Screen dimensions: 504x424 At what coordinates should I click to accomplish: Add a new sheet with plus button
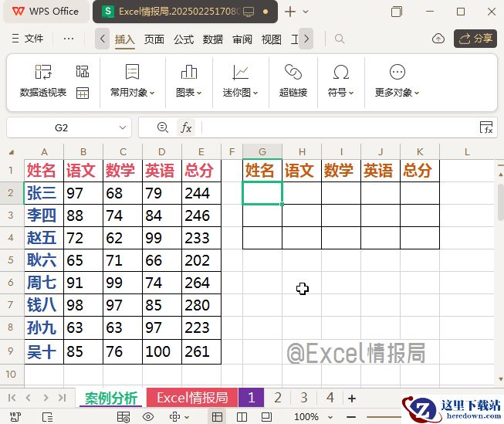pyautogui.click(x=352, y=399)
